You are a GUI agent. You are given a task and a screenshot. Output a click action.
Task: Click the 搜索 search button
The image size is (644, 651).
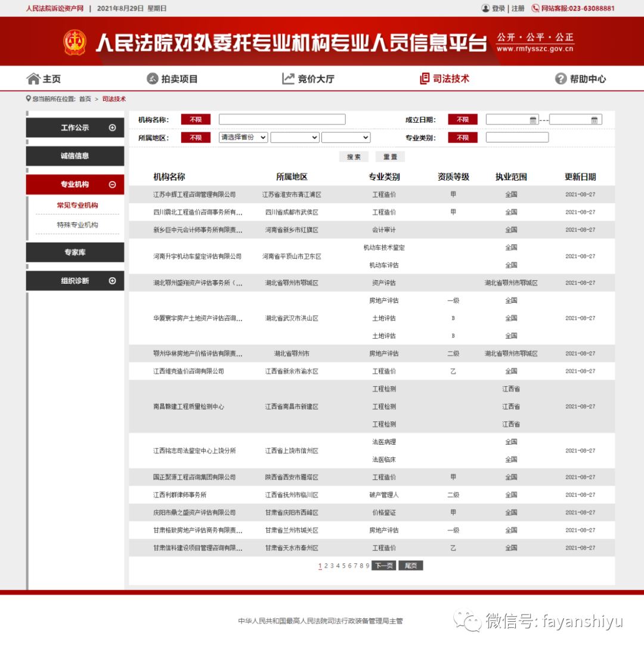(354, 157)
